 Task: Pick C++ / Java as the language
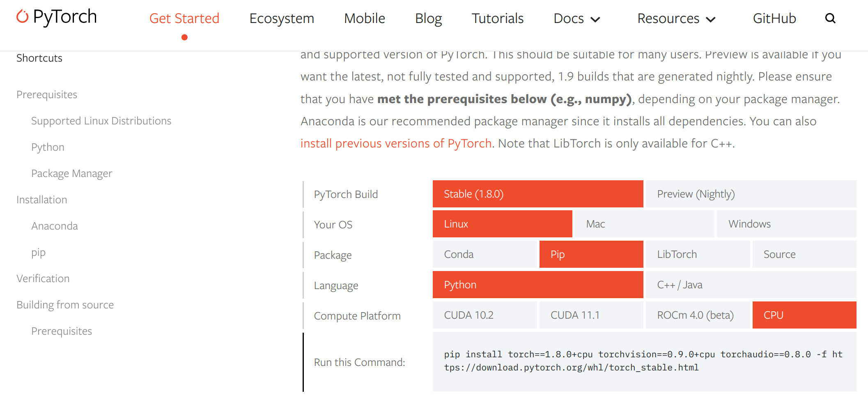click(x=751, y=285)
